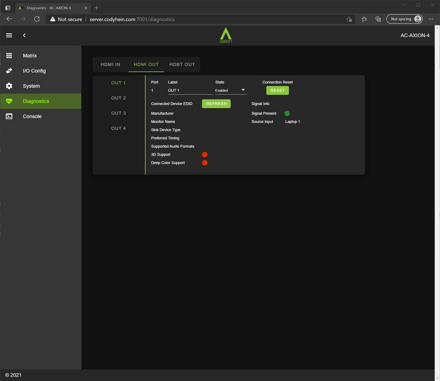
Task: Switch to the HDBT OUT tab
Action: coord(182,64)
